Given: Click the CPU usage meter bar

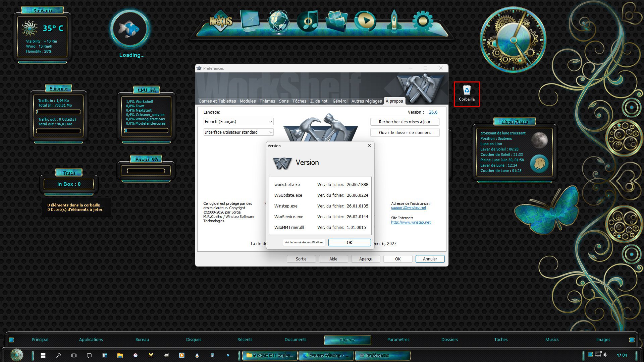Looking at the screenshot, I should (146, 131).
